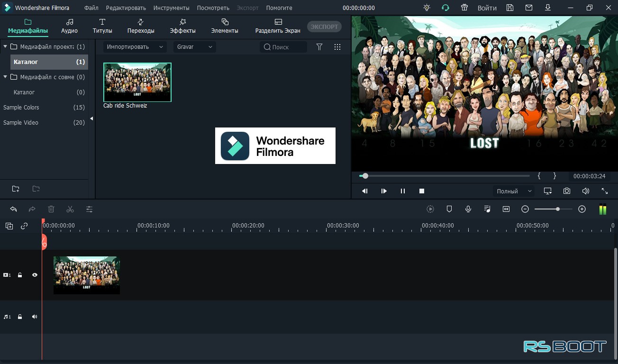Click the scissors split icon
Image resolution: width=618 pixels, height=364 pixels.
tap(70, 209)
